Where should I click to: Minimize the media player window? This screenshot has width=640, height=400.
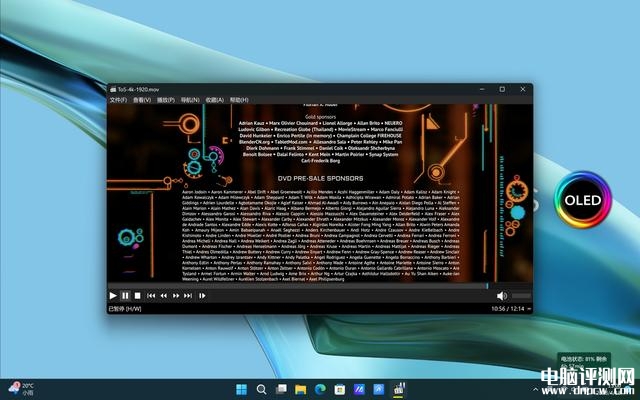coord(482,89)
